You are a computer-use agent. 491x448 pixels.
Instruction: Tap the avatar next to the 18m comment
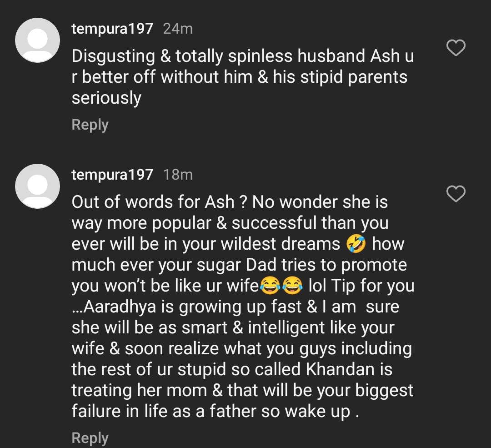pos(38,186)
